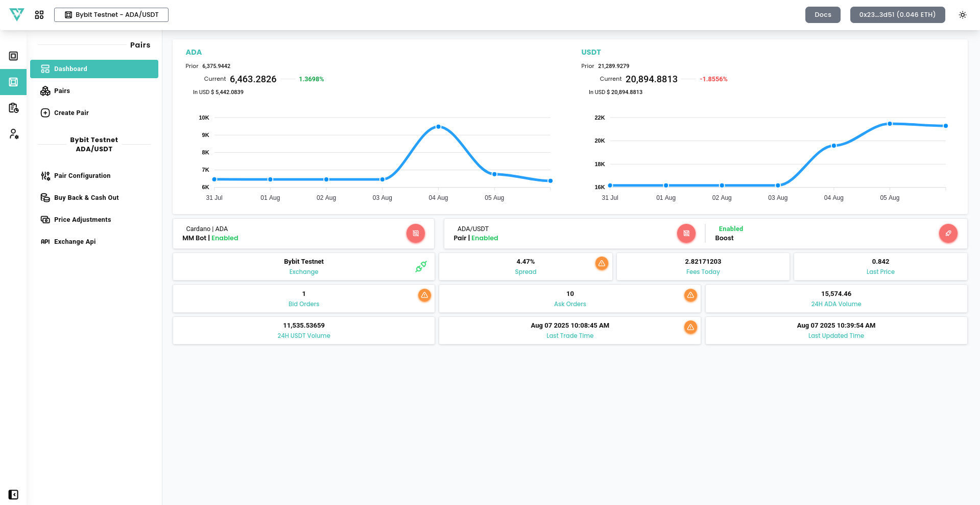Image resolution: width=980 pixels, height=505 pixels.
Task: Toggle light/dark theme sun icon
Action: tap(962, 15)
